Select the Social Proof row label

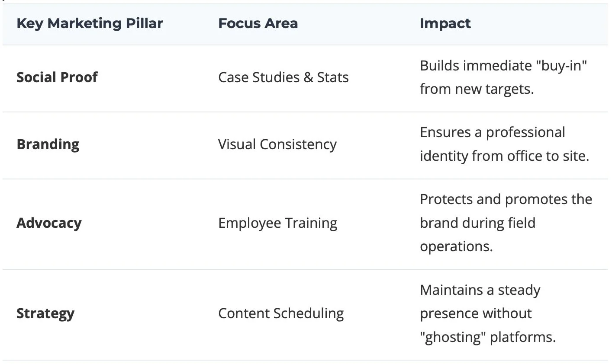57,77
